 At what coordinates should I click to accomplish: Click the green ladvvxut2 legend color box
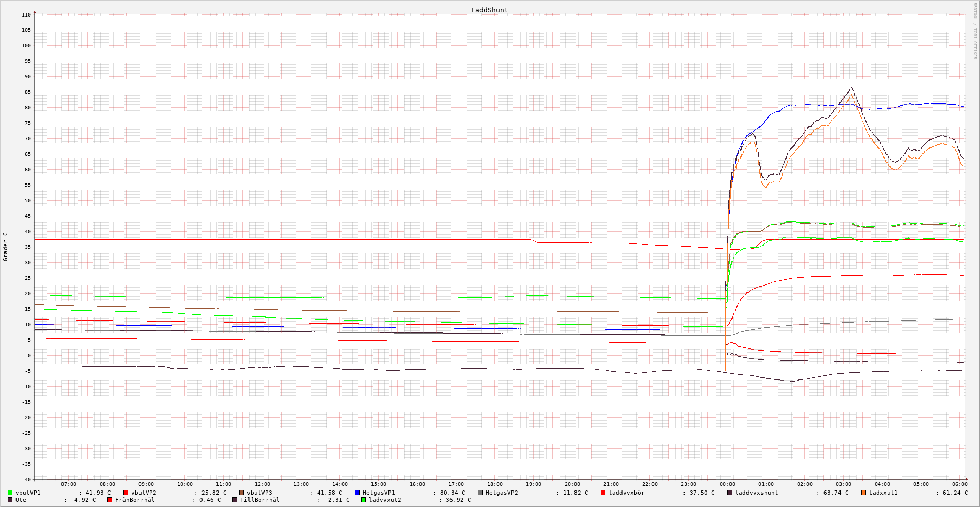click(364, 500)
